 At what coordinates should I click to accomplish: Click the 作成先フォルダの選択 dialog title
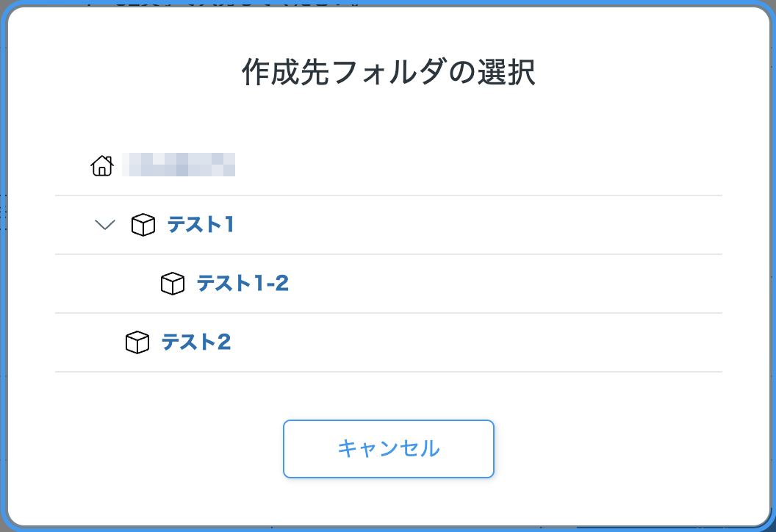[x=389, y=72]
